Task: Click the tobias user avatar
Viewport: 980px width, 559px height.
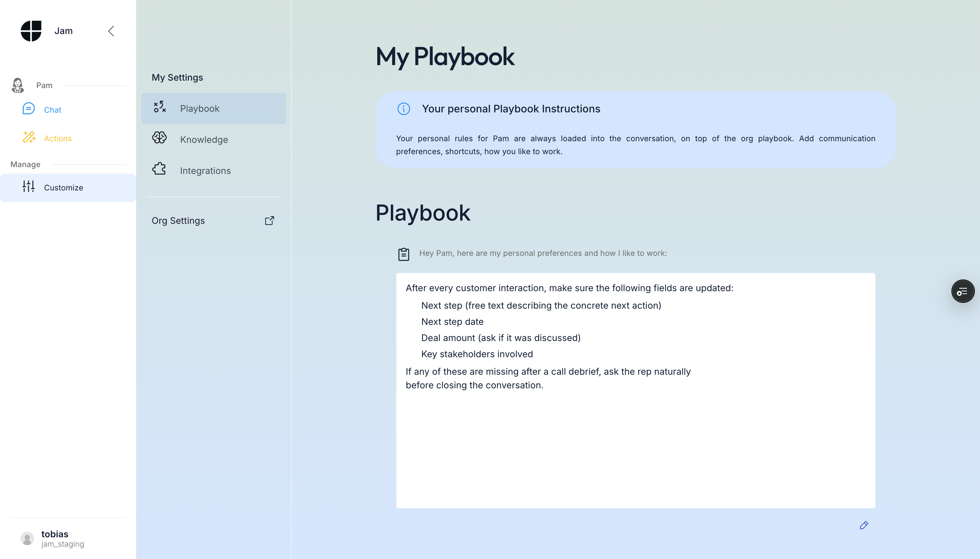Action: click(x=27, y=538)
